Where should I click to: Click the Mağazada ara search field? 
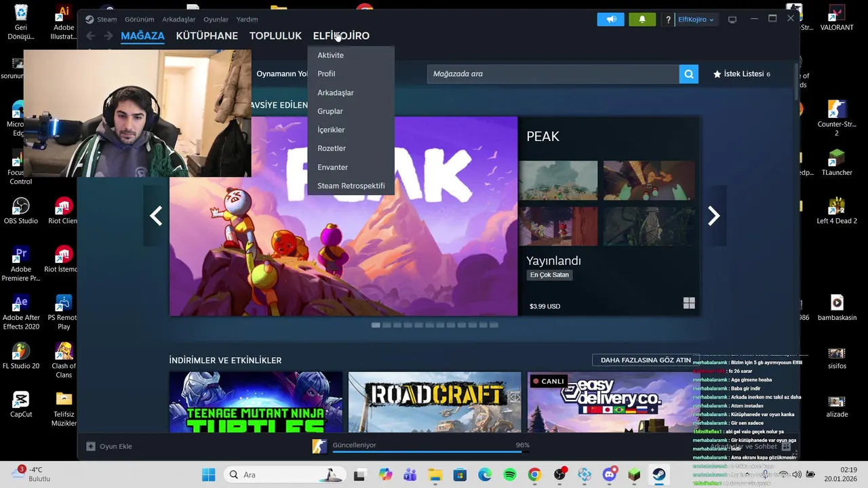click(553, 74)
